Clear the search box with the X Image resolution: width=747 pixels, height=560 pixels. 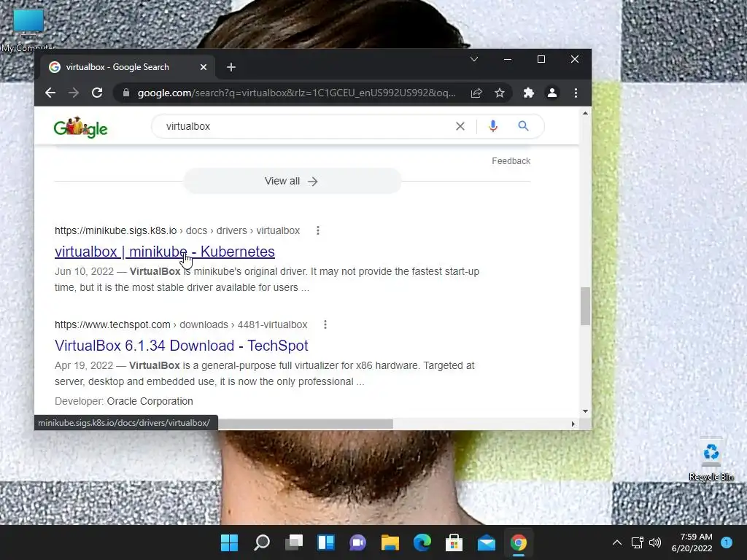(x=460, y=126)
